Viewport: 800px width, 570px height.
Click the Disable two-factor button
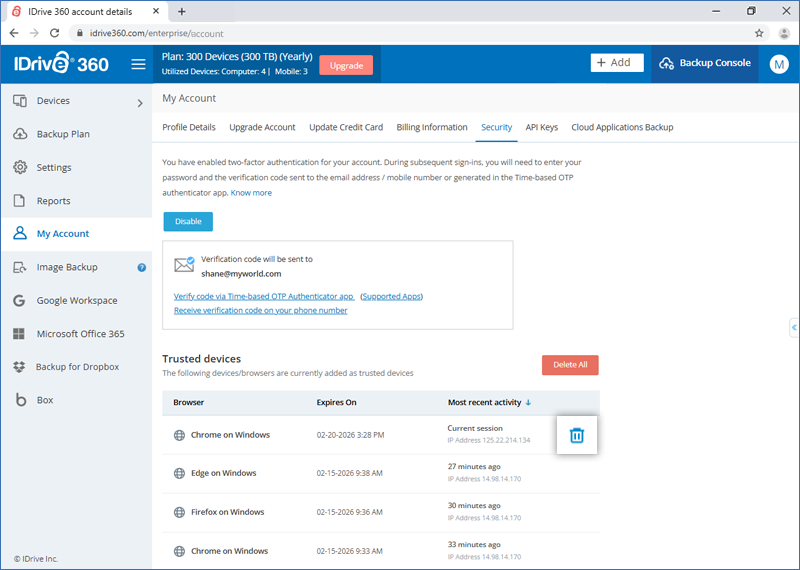click(188, 221)
